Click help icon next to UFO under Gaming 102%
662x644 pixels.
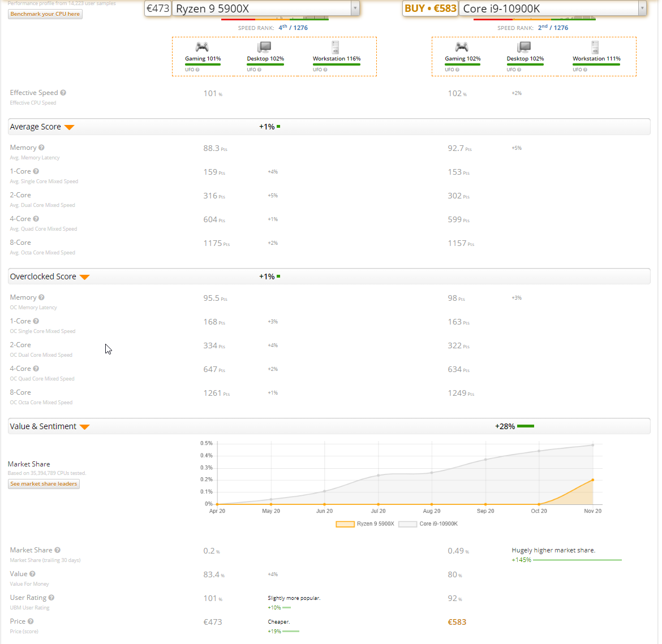pyautogui.click(x=457, y=70)
